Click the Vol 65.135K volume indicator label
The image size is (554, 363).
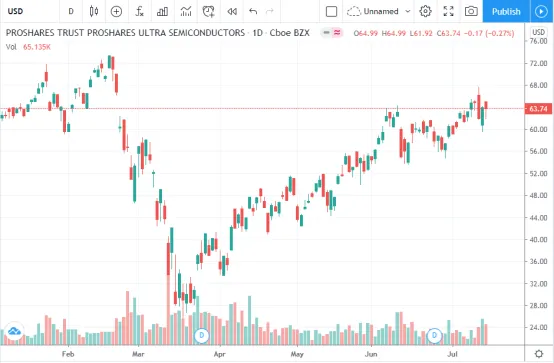coord(28,47)
